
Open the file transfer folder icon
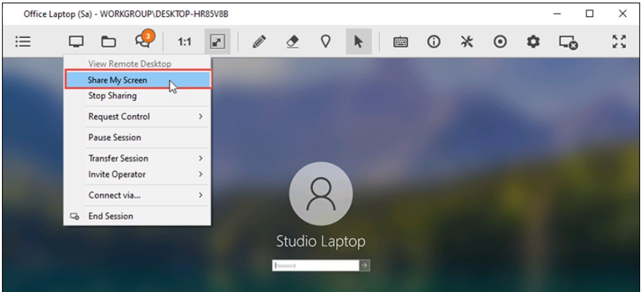pos(109,41)
